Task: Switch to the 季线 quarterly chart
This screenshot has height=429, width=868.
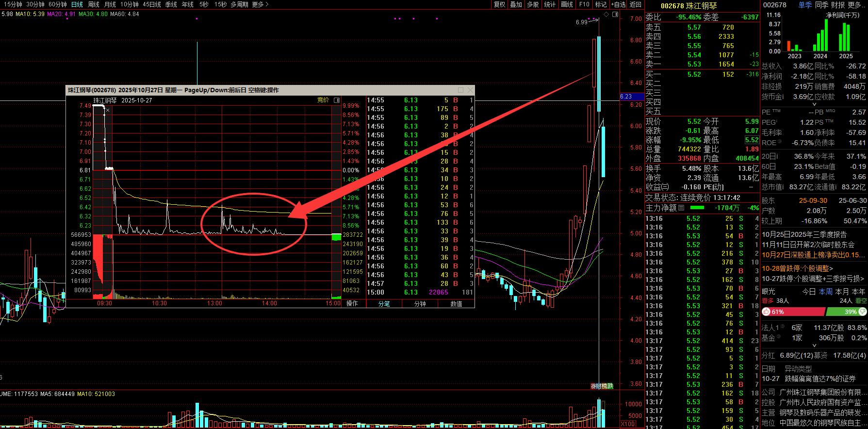Action: pos(171,4)
